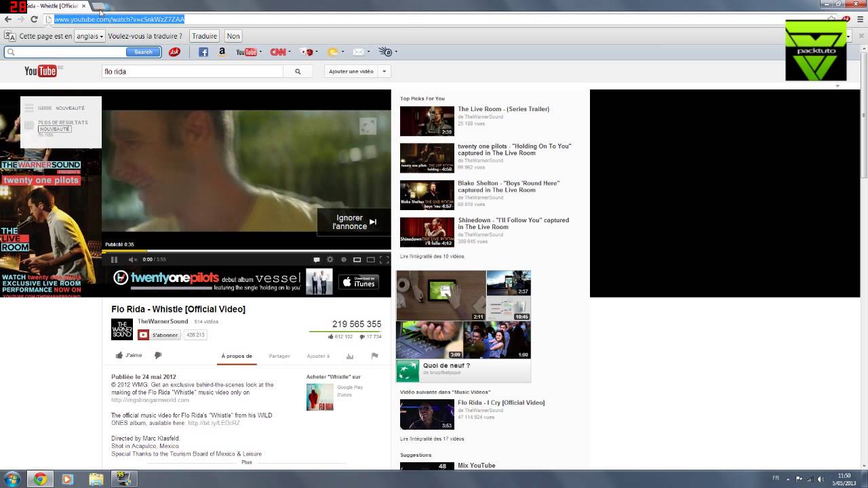Open the anglais language dropdown
868x488 pixels.
[x=90, y=36]
